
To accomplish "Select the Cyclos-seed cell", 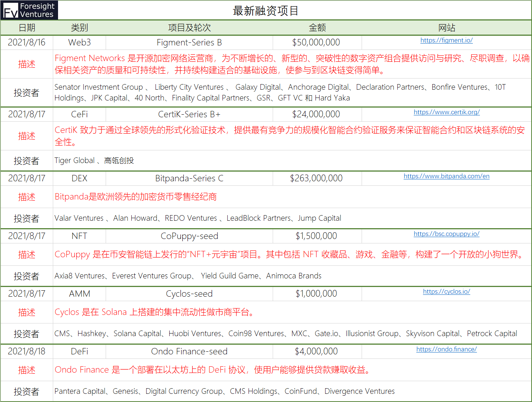I will pos(189,294).
